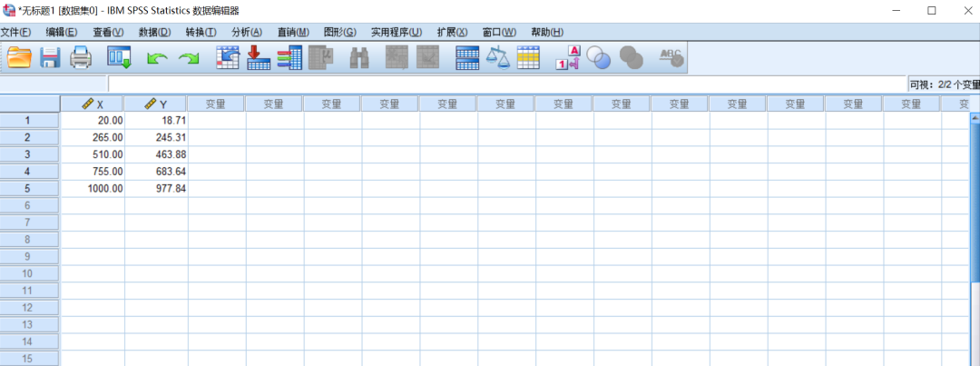The width and height of the screenshot is (980, 366).
Task: Click the Show all variables icon
Action: [x=632, y=58]
